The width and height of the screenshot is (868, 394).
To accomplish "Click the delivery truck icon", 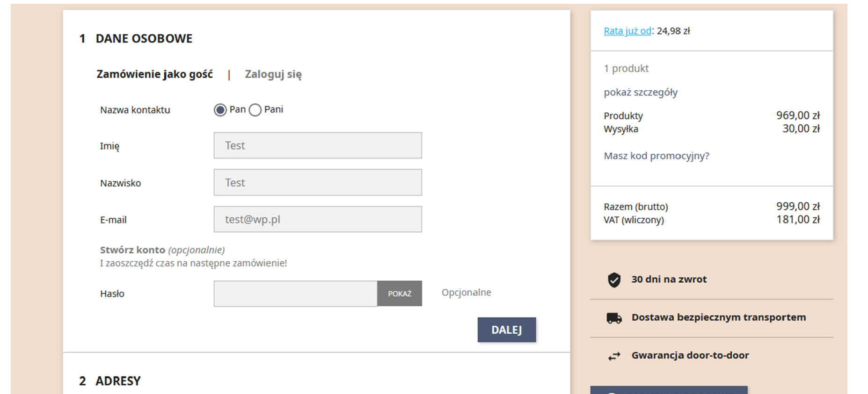I will click(614, 318).
